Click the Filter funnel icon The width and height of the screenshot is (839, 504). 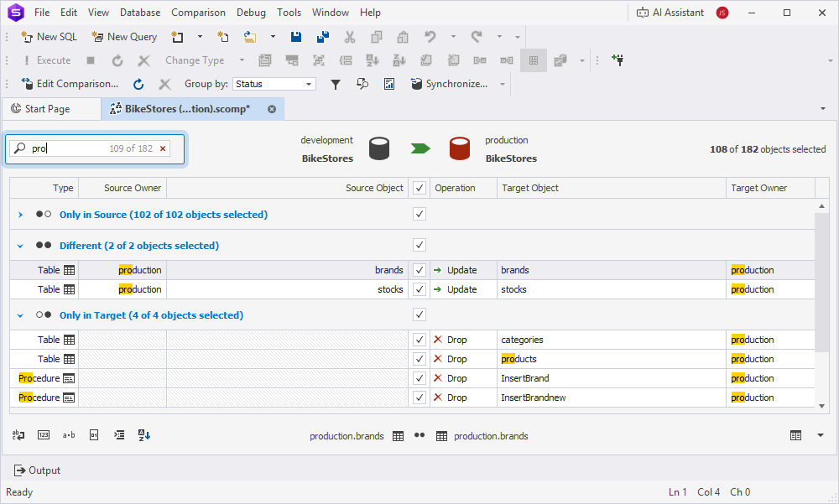[336, 84]
